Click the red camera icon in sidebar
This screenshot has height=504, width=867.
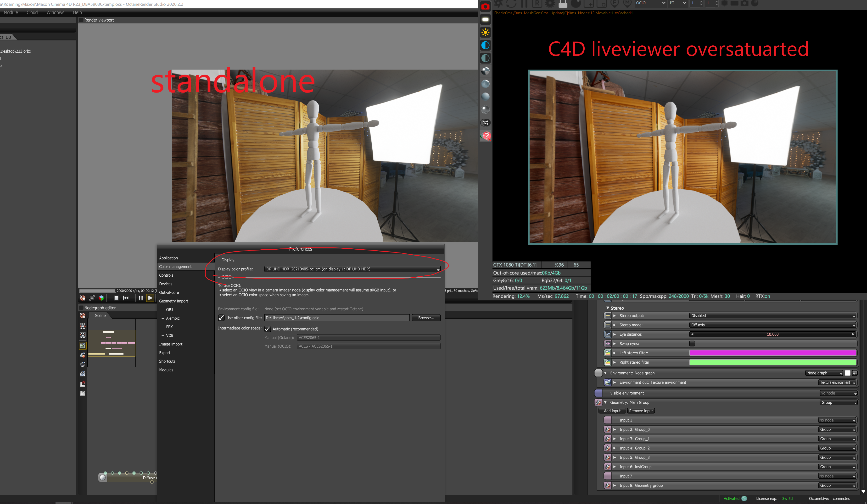click(x=485, y=6)
